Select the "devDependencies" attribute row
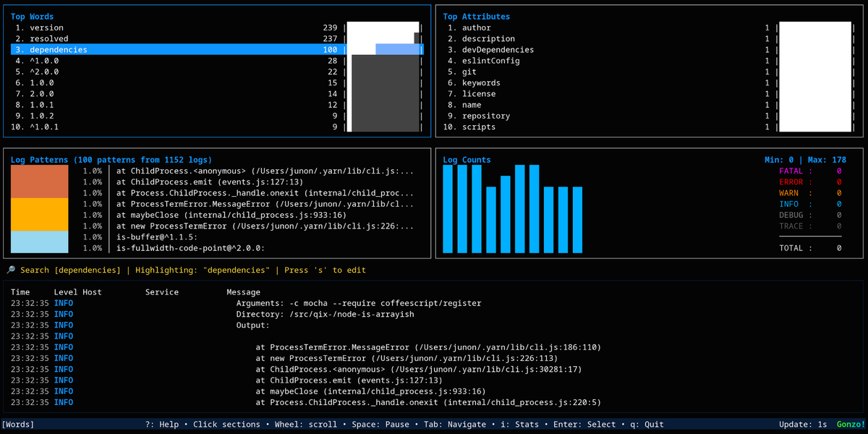Image resolution: width=868 pixels, height=434 pixels. 649,50
